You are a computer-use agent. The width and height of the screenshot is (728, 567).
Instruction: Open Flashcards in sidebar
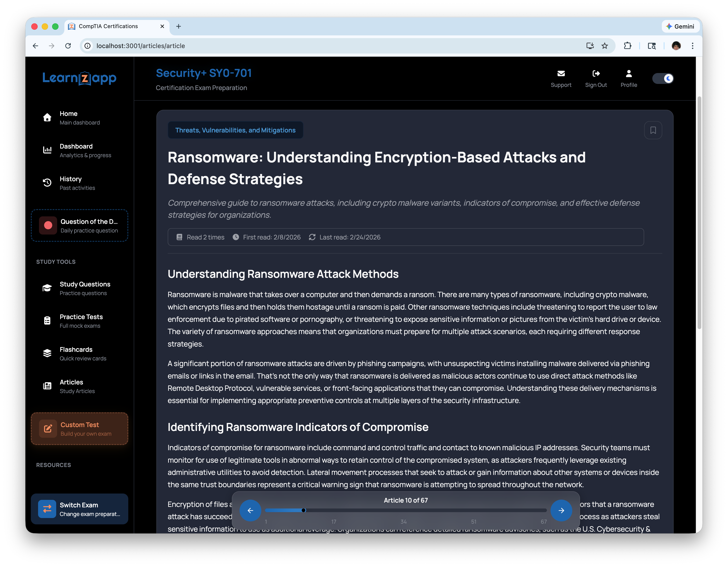pyautogui.click(x=76, y=354)
